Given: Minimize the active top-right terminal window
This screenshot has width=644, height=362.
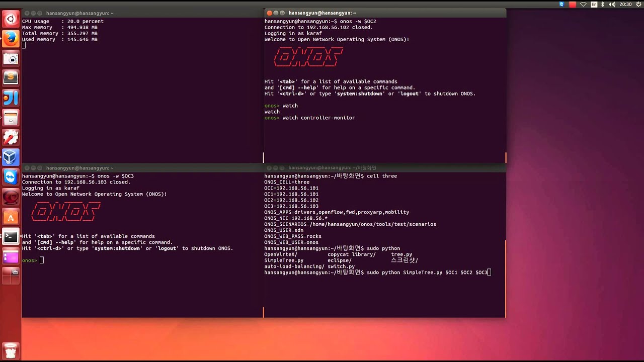Looking at the screenshot, I should pyautogui.click(x=276, y=13).
